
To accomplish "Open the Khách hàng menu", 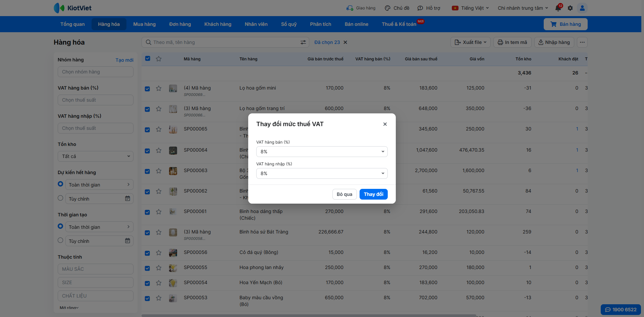I will 218,24.
